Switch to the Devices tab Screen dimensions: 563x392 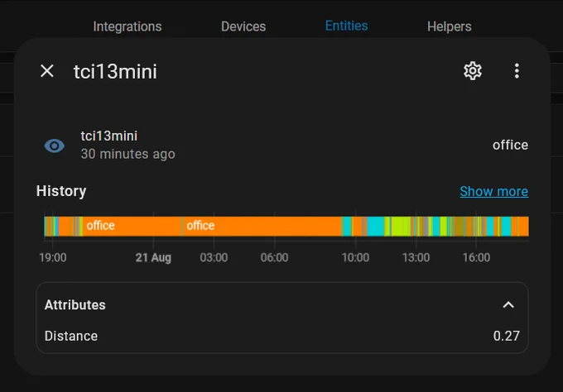coord(243,26)
